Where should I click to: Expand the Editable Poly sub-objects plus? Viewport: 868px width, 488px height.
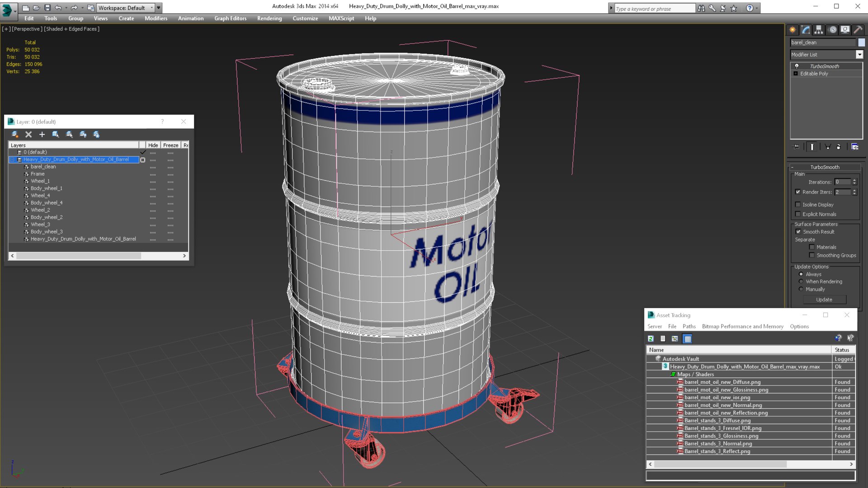(796, 74)
